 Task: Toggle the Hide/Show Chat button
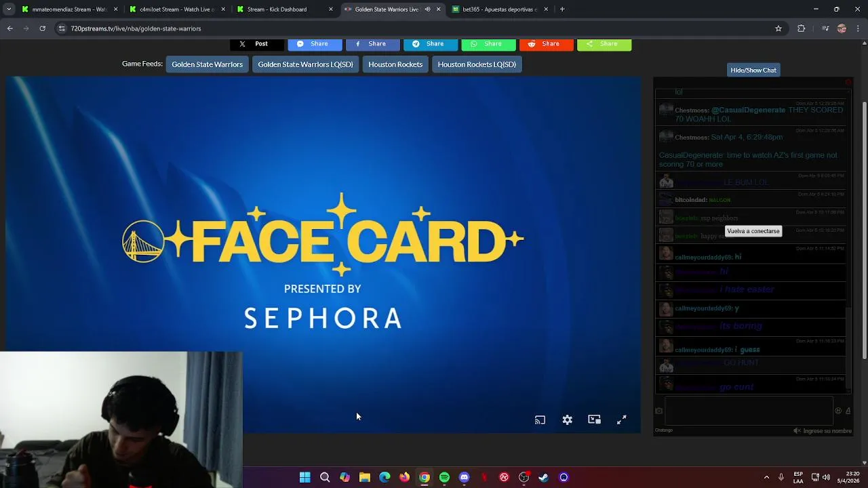(x=753, y=70)
